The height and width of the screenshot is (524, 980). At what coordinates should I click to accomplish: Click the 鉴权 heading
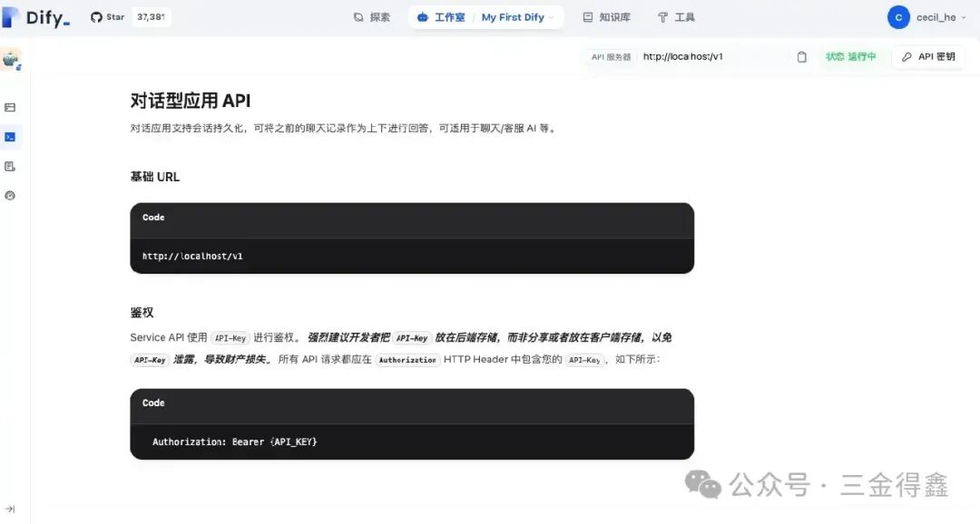tap(142, 312)
